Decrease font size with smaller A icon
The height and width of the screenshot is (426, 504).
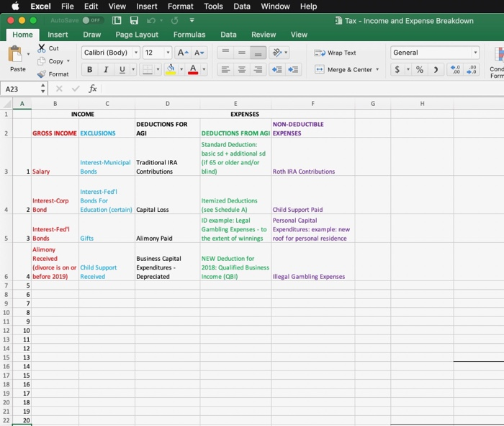click(x=199, y=53)
